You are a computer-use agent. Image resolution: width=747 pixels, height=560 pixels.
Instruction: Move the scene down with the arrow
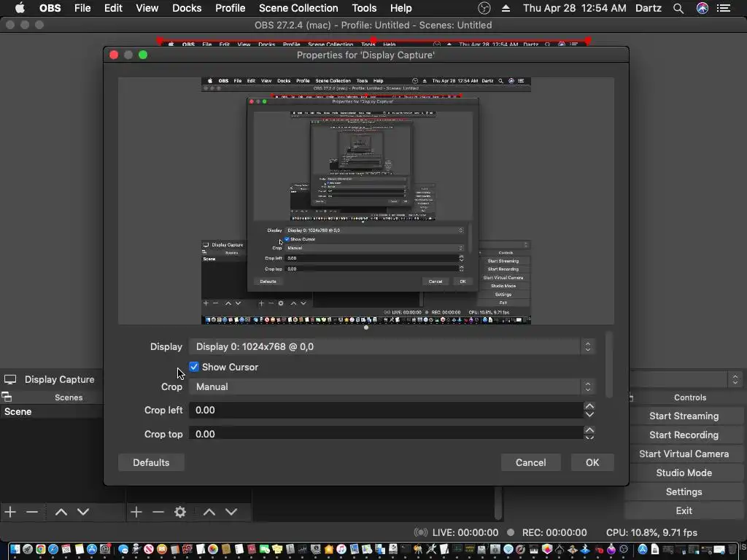point(83,512)
